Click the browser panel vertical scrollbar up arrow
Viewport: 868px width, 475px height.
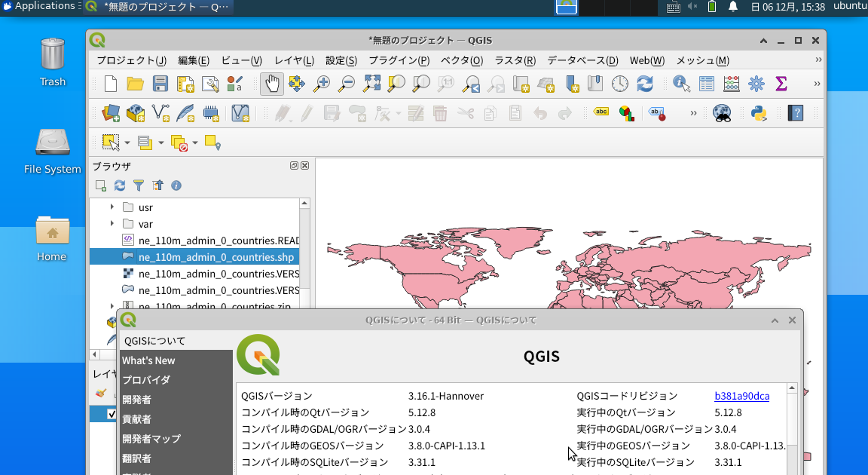tap(304, 203)
